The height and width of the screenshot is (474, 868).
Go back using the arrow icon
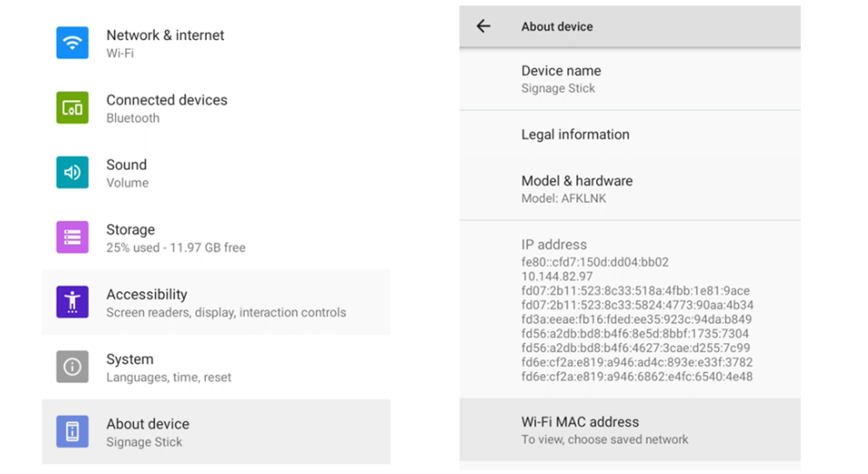pyautogui.click(x=484, y=26)
